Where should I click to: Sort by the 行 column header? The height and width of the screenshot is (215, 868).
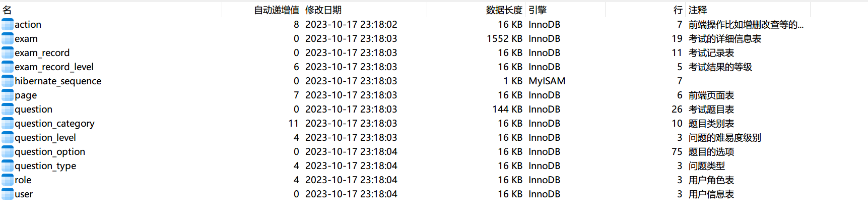(x=678, y=10)
